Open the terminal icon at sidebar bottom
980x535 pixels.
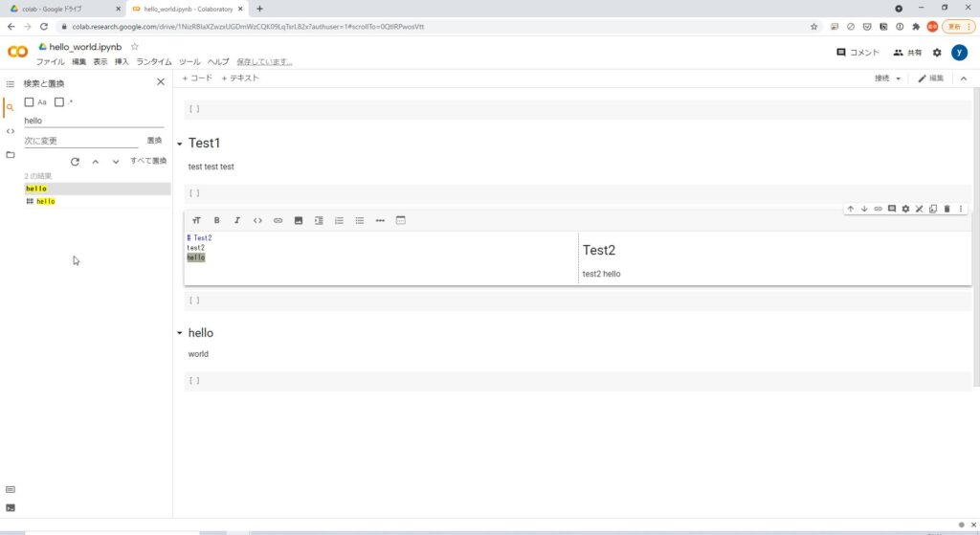pos(10,507)
